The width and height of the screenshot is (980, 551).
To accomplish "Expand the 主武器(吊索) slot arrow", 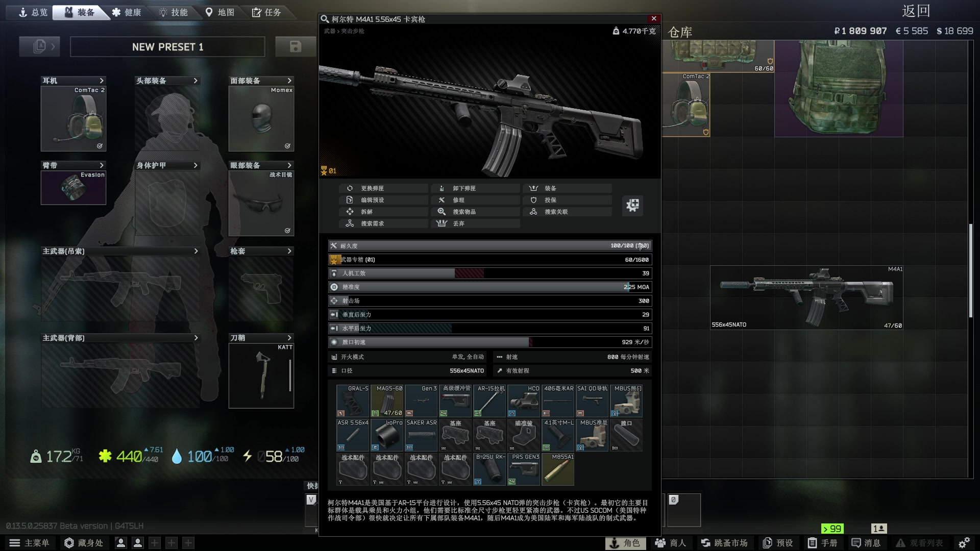I will pyautogui.click(x=195, y=251).
